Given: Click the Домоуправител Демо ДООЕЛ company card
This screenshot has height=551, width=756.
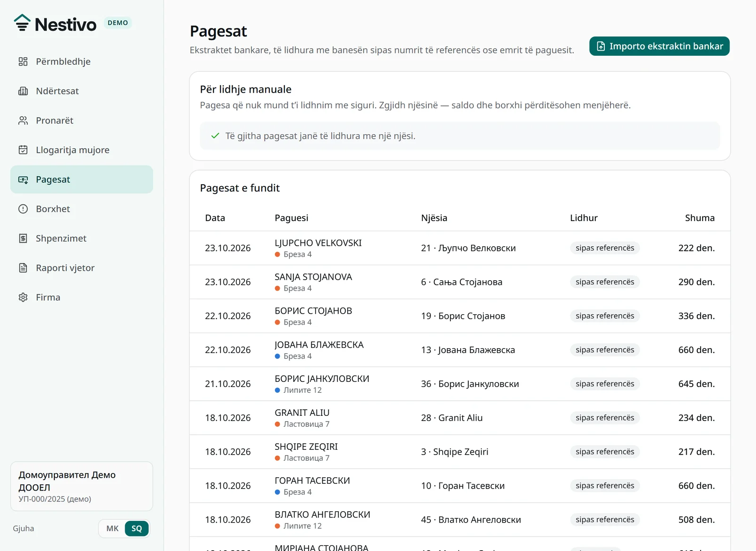Looking at the screenshot, I should [82, 486].
